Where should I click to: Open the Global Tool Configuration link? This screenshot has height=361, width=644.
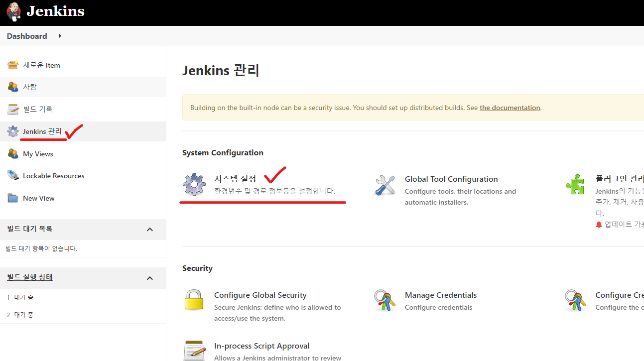pos(451,179)
